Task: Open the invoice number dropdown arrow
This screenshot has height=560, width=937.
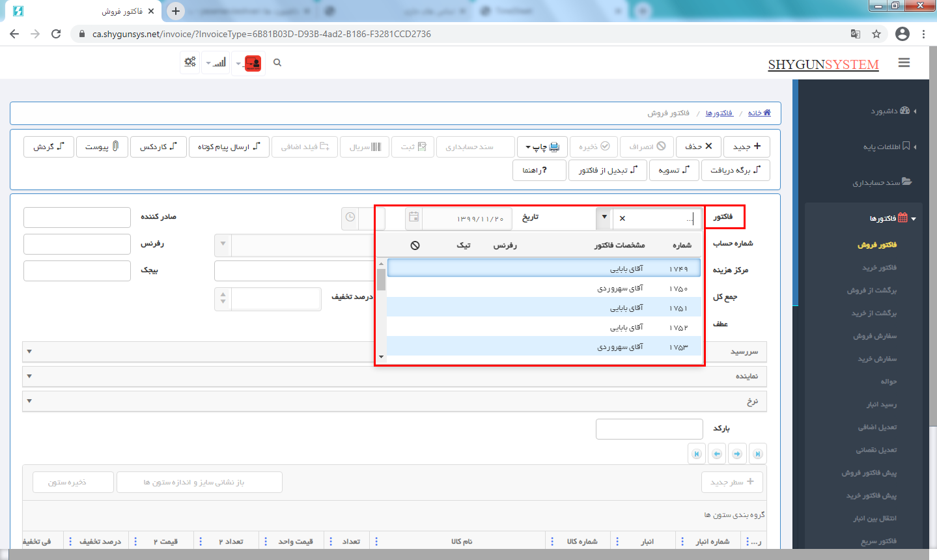Action: tap(604, 217)
